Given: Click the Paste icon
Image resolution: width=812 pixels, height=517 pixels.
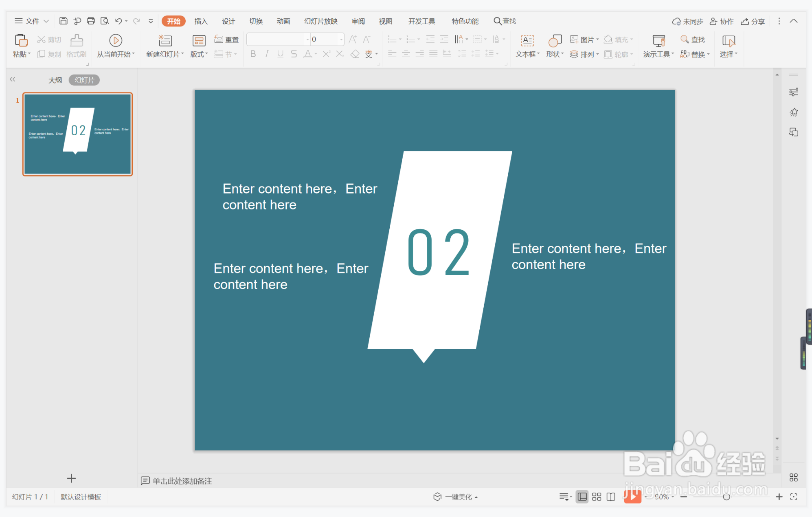Looking at the screenshot, I should (21, 41).
